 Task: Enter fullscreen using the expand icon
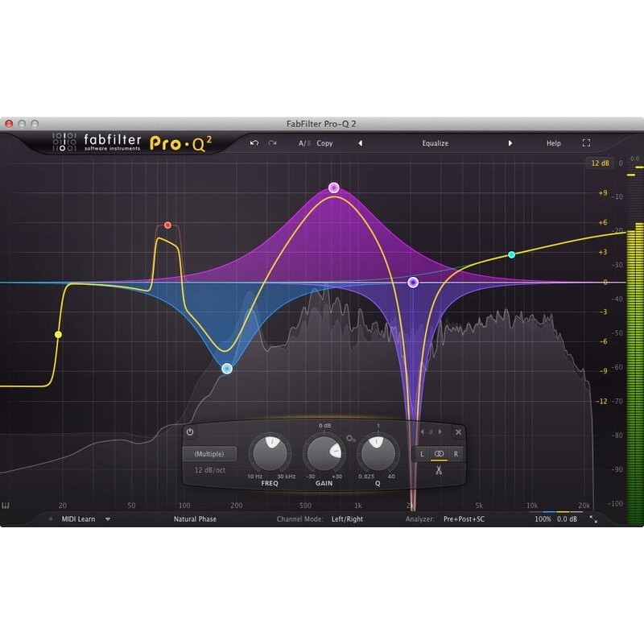(x=586, y=142)
